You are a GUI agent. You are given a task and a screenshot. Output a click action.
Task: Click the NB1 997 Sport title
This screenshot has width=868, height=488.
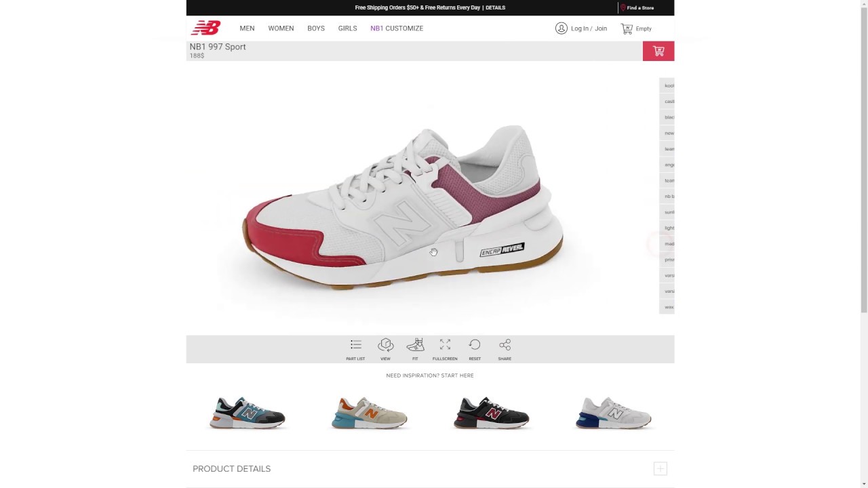[218, 47]
